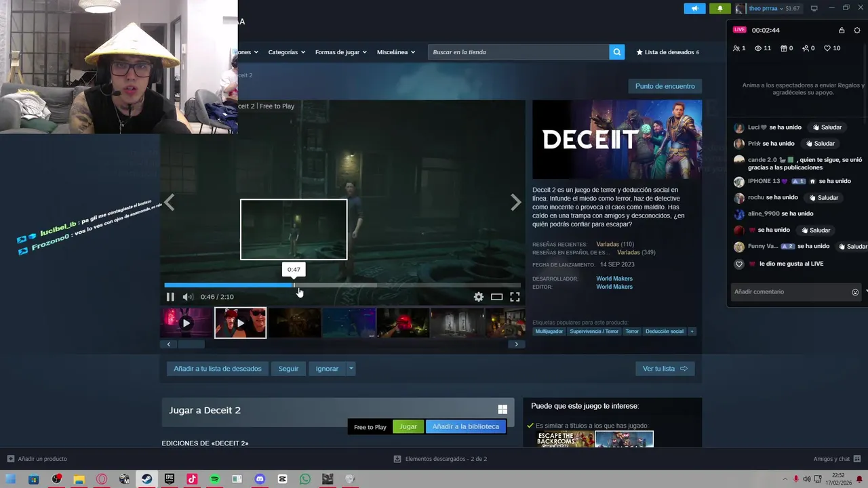Click thumbnail strip scrollbar handle
The width and height of the screenshot is (868, 488).
tap(191, 344)
